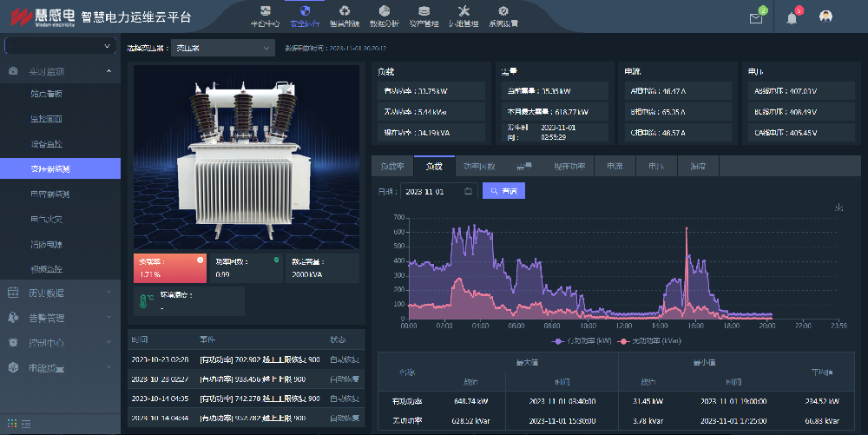Expand the 历史数据 sidebar menu
This screenshot has width=868, height=435.
(x=60, y=293)
